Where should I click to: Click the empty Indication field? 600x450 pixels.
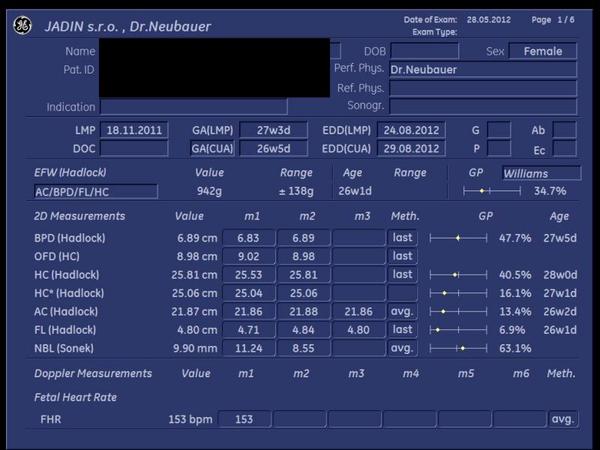coord(193,107)
